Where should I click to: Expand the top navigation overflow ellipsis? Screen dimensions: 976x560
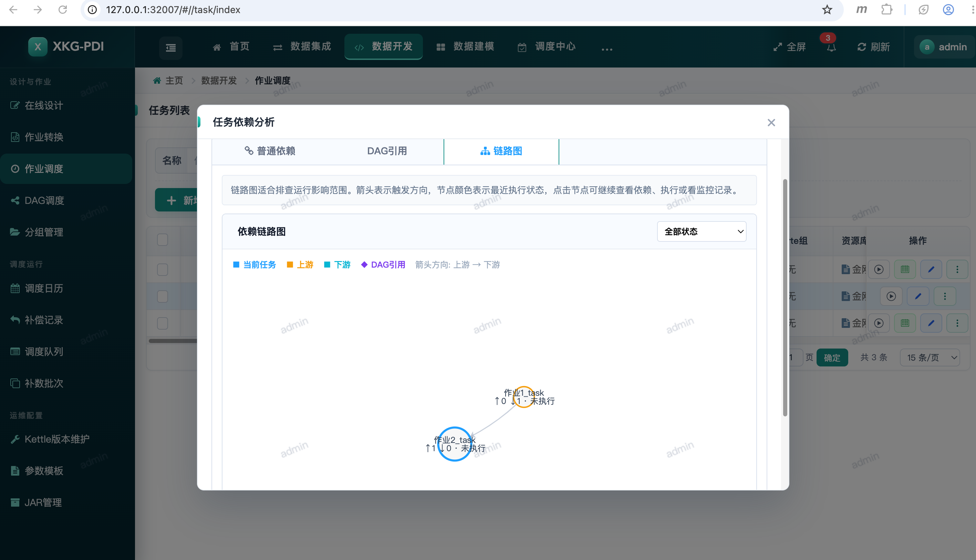click(607, 49)
